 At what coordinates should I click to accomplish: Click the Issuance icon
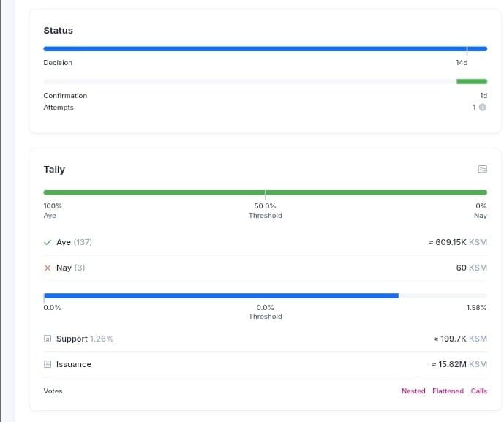(x=48, y=364)
